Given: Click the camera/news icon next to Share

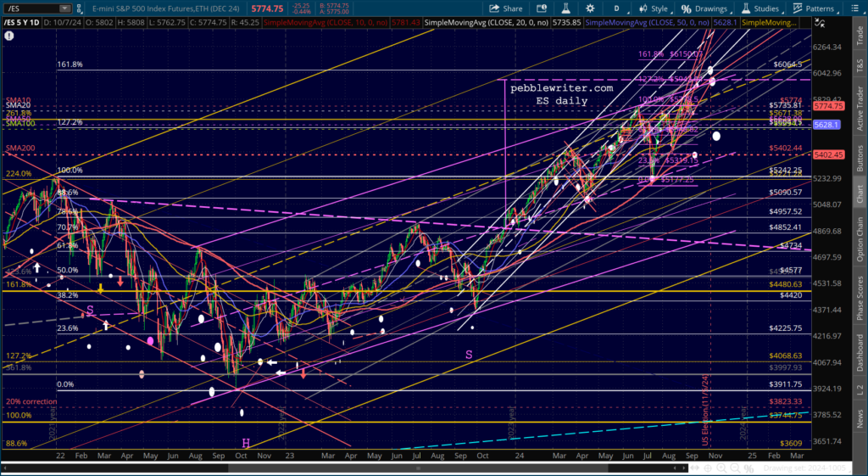Looking at the screenshot, I should point(542,8).
